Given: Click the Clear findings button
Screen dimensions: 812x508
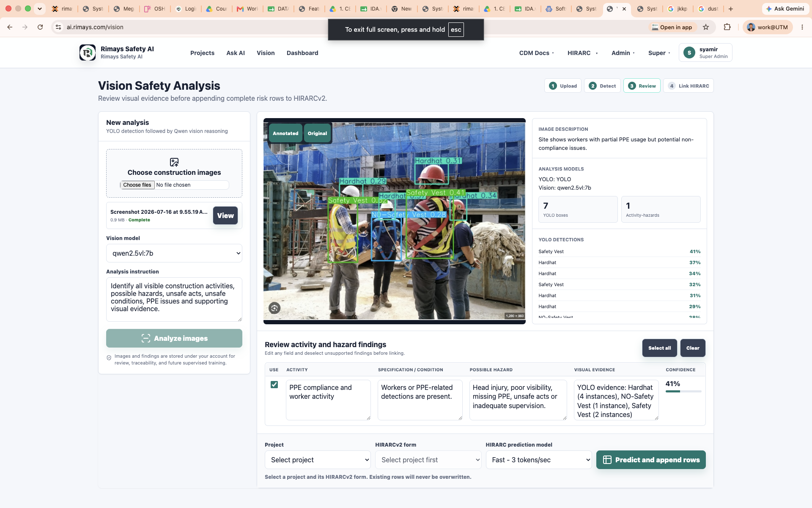Looking at the screenshot, I should pyautogui.click(x=693, y=348).
